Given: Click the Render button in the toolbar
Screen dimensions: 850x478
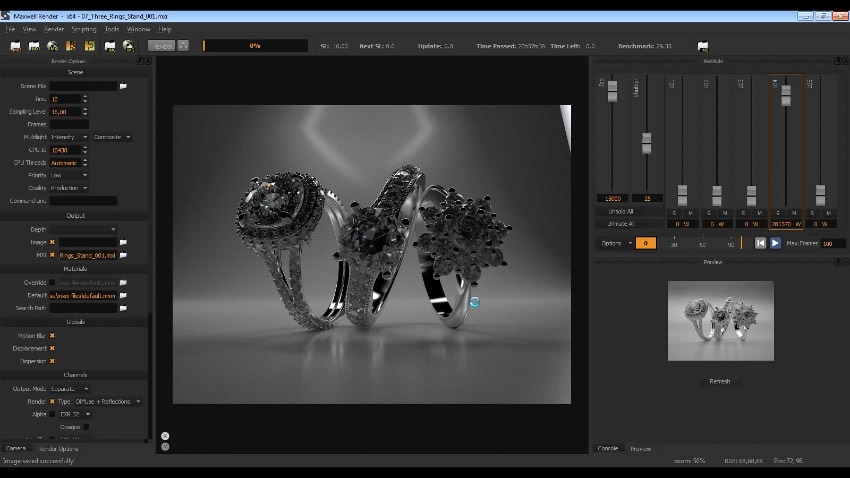Looking at the screenshot, I should point(162,45).
